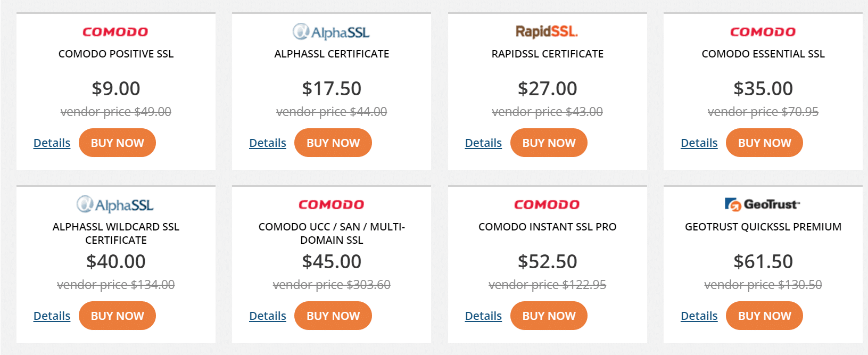The width and height of the screenshot is (868, 355).
Task: Click the GeoTrust logo
Action: [x=763, y=204]
